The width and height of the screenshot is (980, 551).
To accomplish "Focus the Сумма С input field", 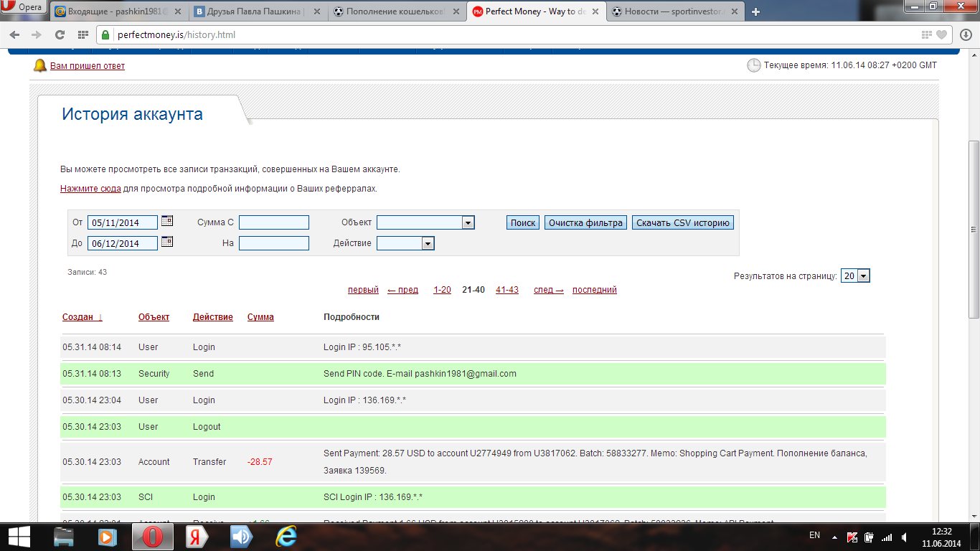I will 274,222.
